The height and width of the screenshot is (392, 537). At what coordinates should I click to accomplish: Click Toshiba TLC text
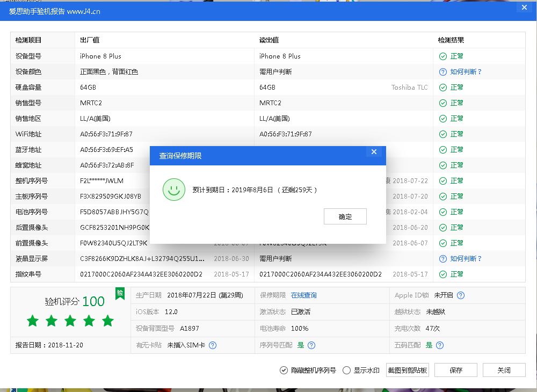(410, 88)
